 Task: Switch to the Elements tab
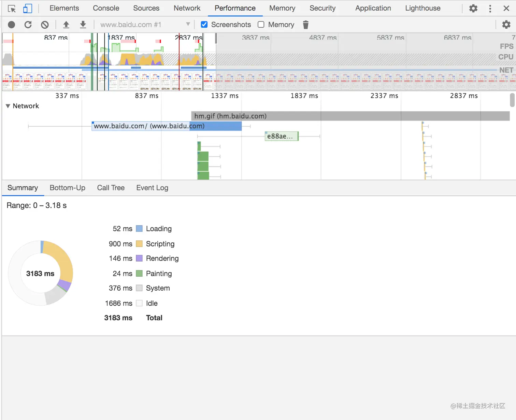click(x=64, y=8)
